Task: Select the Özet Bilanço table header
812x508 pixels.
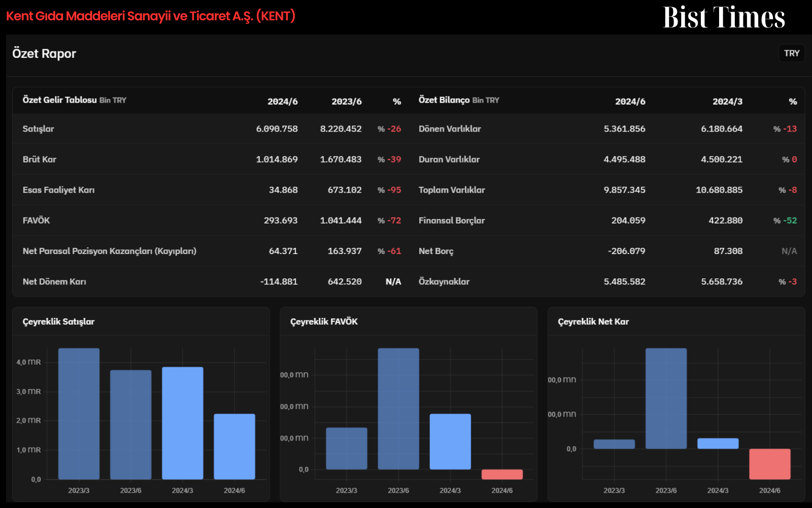Action: 459,100
